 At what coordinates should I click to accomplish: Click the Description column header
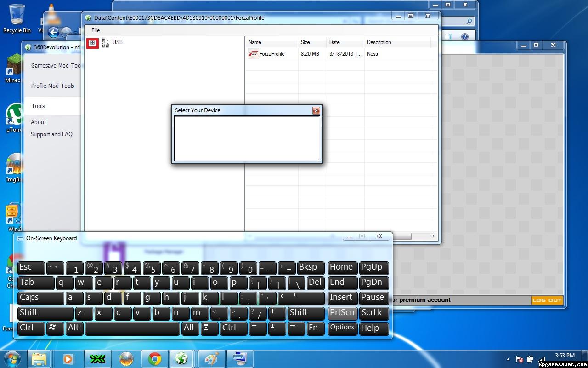click(x=379, y=42)
